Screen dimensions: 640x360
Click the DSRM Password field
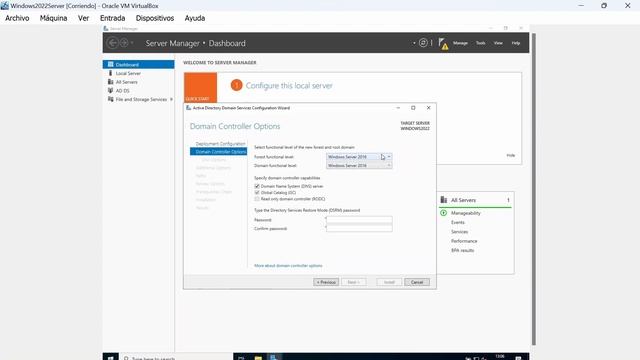[x=359, y=220]
